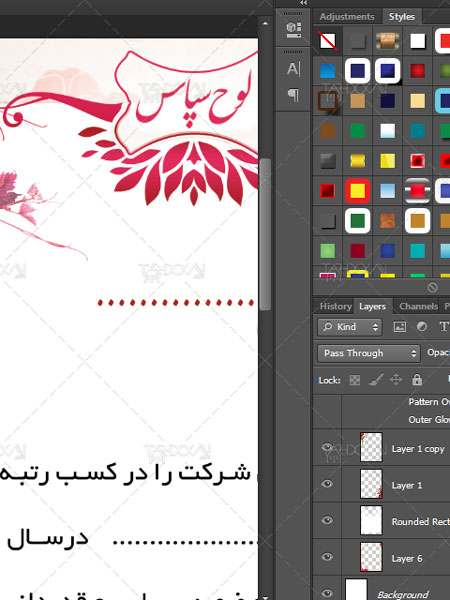Toggle visibility of the Background layer

[x=327, y=592]
